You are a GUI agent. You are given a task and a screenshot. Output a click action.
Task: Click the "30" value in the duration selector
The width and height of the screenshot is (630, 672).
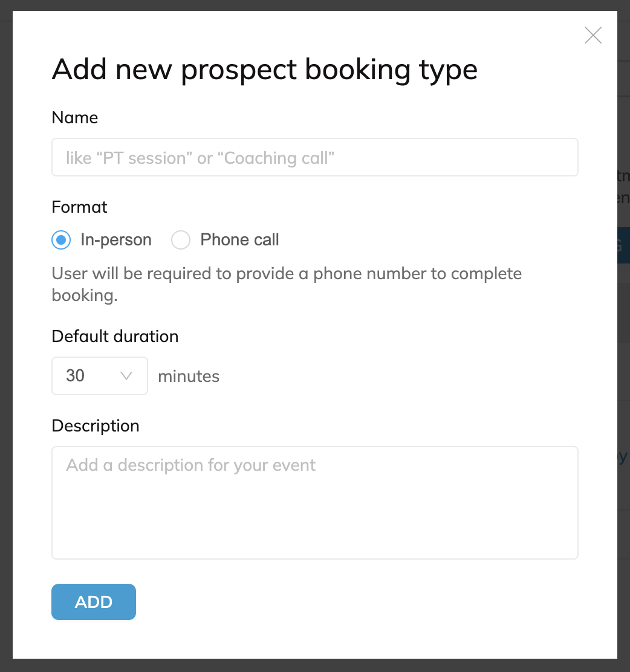coord(76,376)
